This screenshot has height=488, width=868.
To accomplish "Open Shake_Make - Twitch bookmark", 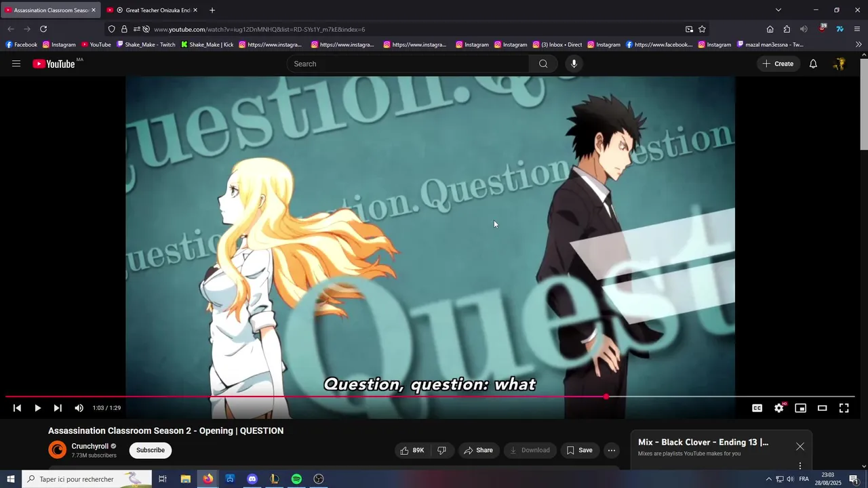I will pos(146,45).
